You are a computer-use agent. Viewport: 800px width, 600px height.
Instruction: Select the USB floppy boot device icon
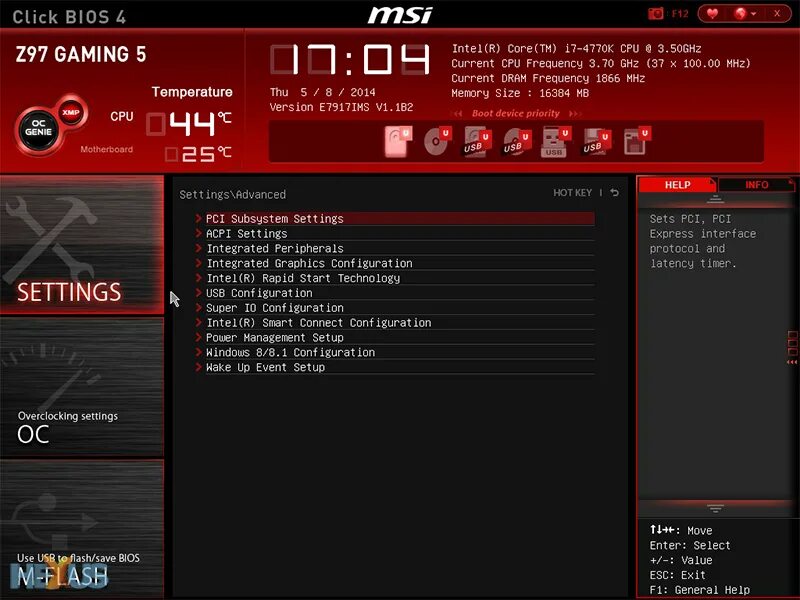pyautogui.click(x=596, y=142)
